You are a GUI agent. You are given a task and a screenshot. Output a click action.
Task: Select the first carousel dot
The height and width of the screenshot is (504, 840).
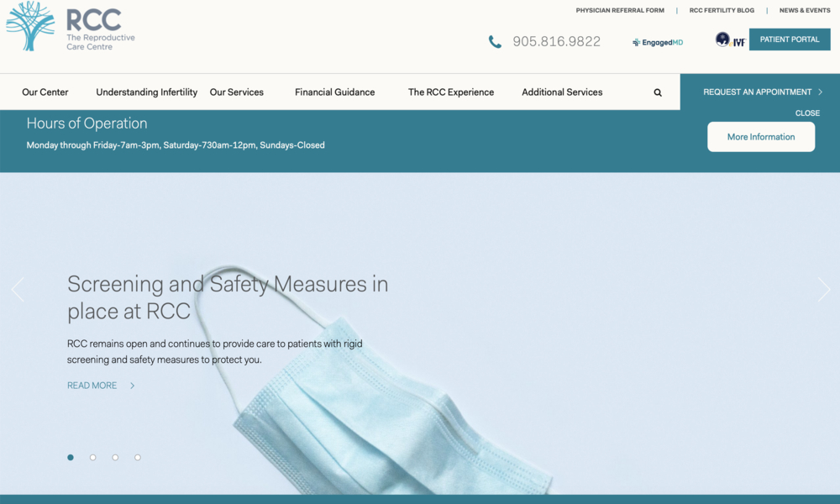click(71, 458)
